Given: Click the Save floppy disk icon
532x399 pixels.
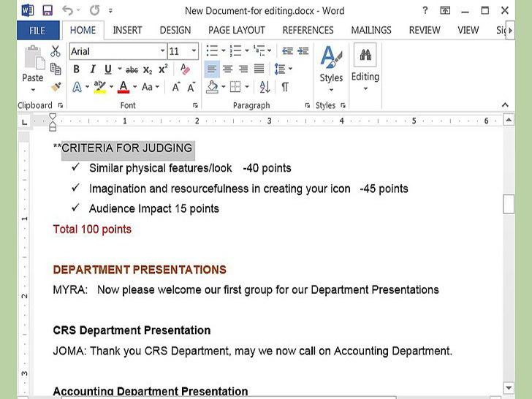Looking at the screenshot, I should click(x=47, y=11).
